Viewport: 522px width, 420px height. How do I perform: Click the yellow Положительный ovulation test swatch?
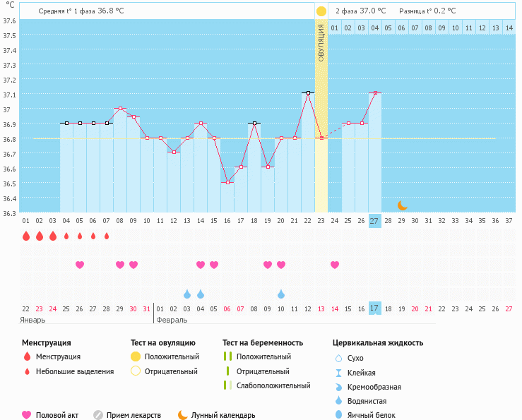(x=136, y=356)
